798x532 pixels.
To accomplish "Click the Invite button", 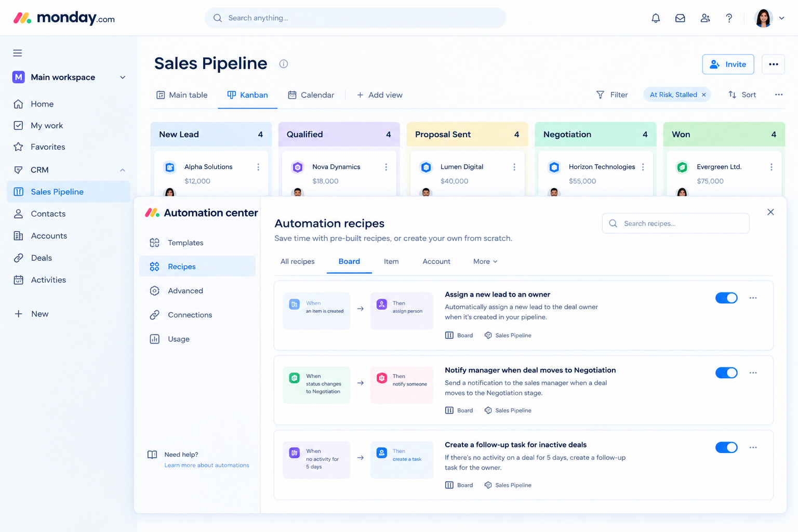I will [728, 64].
